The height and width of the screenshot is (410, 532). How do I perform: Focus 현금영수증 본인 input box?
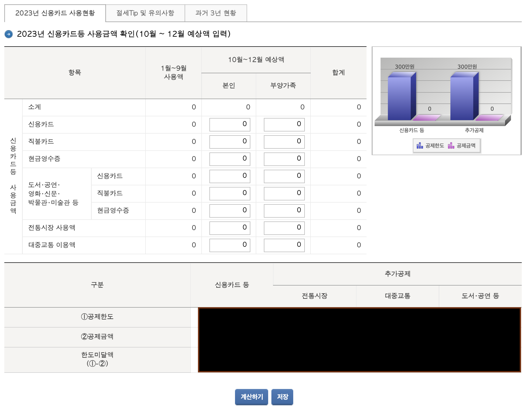(230, 159)
